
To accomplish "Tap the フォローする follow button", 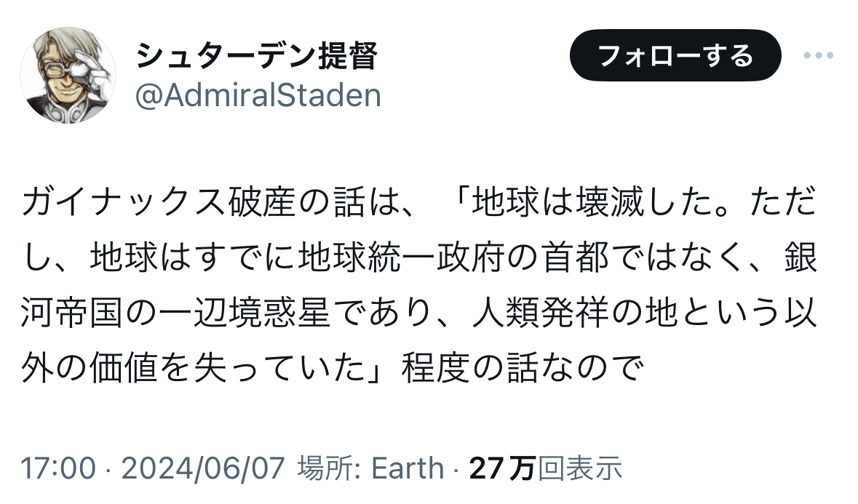I will (x=675, y=56).
